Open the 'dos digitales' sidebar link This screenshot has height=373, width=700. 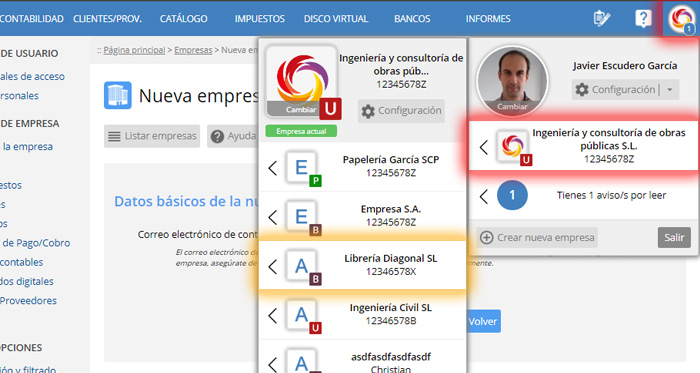coord(27,282)
